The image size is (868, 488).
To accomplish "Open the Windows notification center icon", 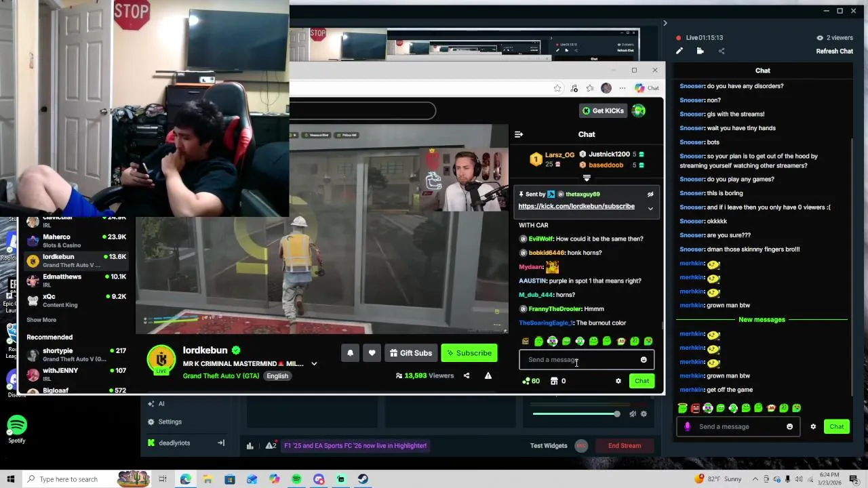I will pos(854,479).
